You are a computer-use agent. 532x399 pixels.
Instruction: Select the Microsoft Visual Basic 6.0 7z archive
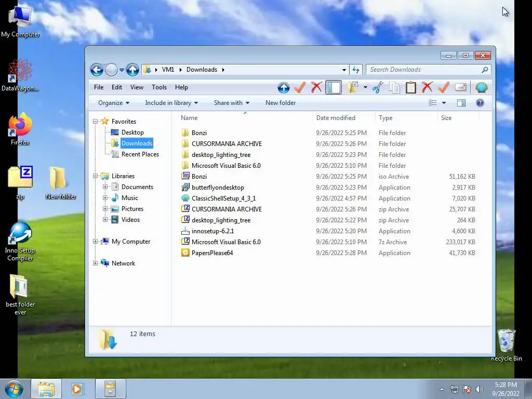click(x=227, y=242)
